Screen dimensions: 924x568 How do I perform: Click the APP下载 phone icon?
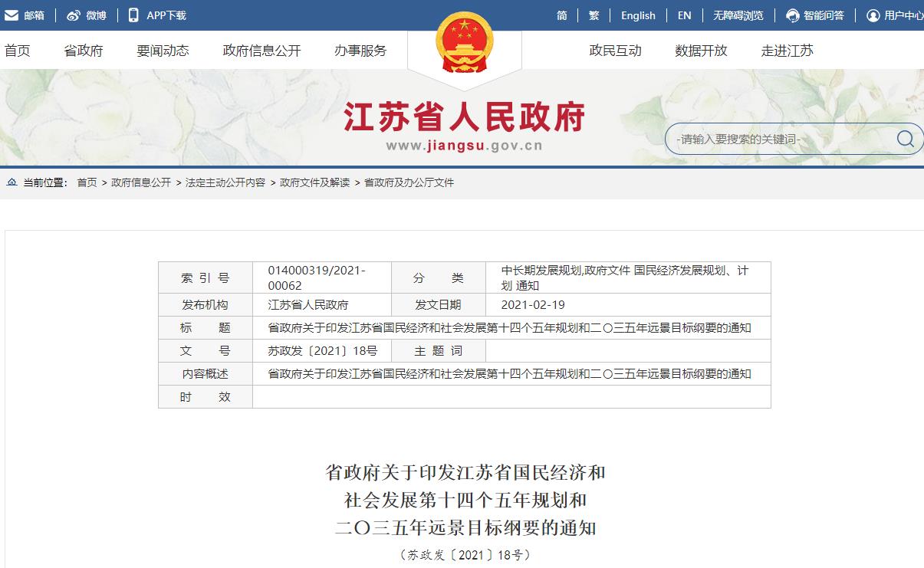[x=133, y=15]
